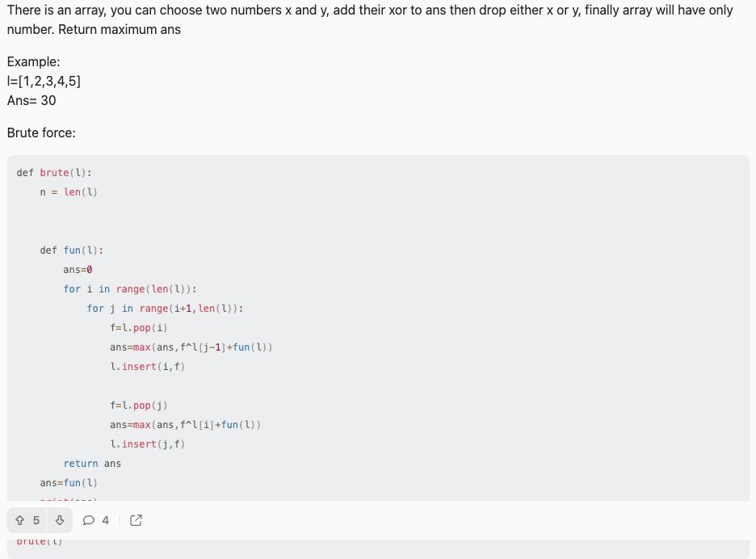
Task: Click the 'f=l.pop(j)' code line
Action: point(138,406)
